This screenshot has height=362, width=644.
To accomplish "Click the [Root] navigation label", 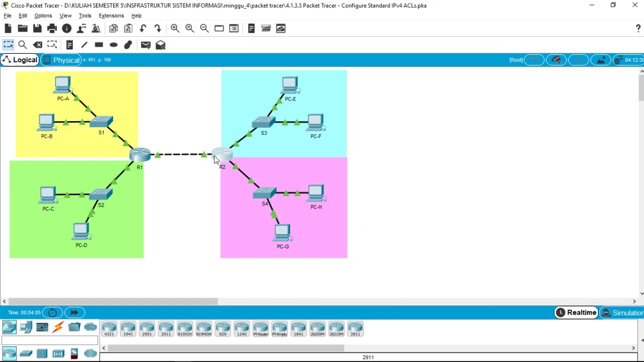I will tap(516, 60).
